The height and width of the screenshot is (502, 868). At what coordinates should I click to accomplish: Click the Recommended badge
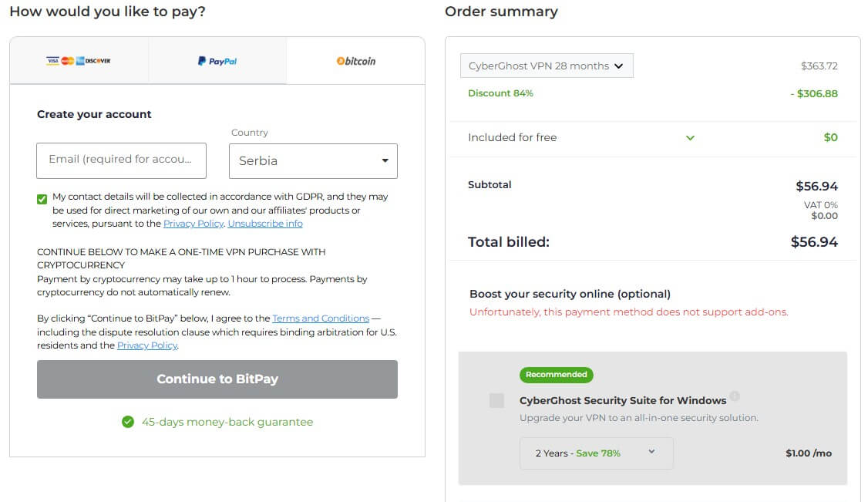pos(556,375)
